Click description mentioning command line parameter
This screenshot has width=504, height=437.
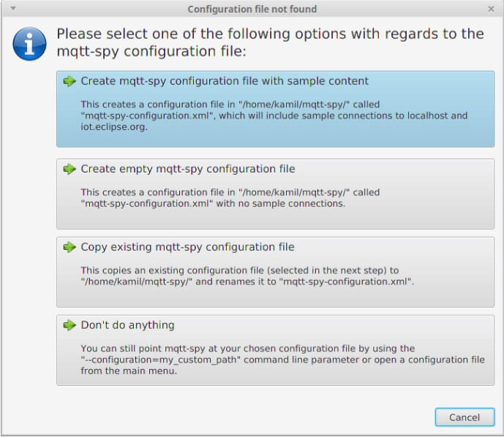pos(282,360)
